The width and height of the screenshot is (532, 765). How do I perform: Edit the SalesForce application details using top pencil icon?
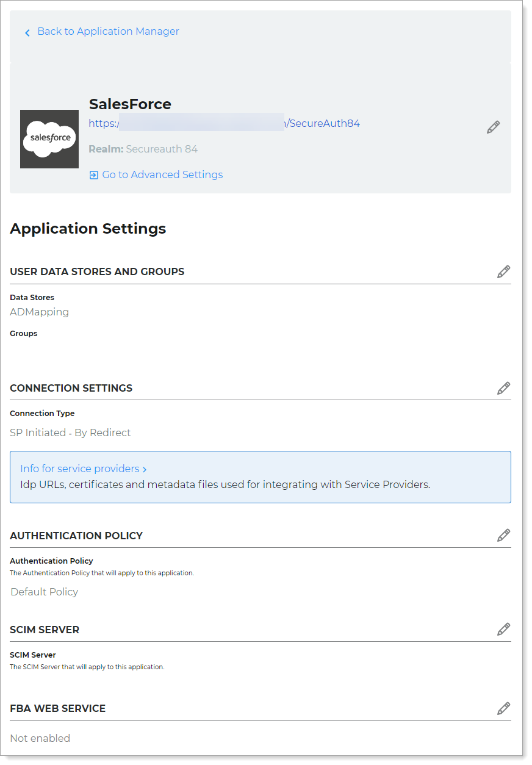coord(493,126)
